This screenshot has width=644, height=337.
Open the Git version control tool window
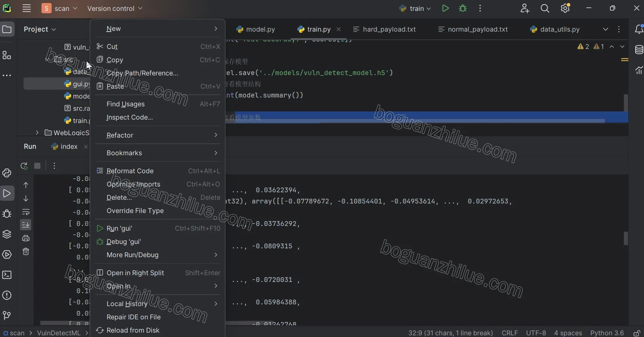click(7, 316)
